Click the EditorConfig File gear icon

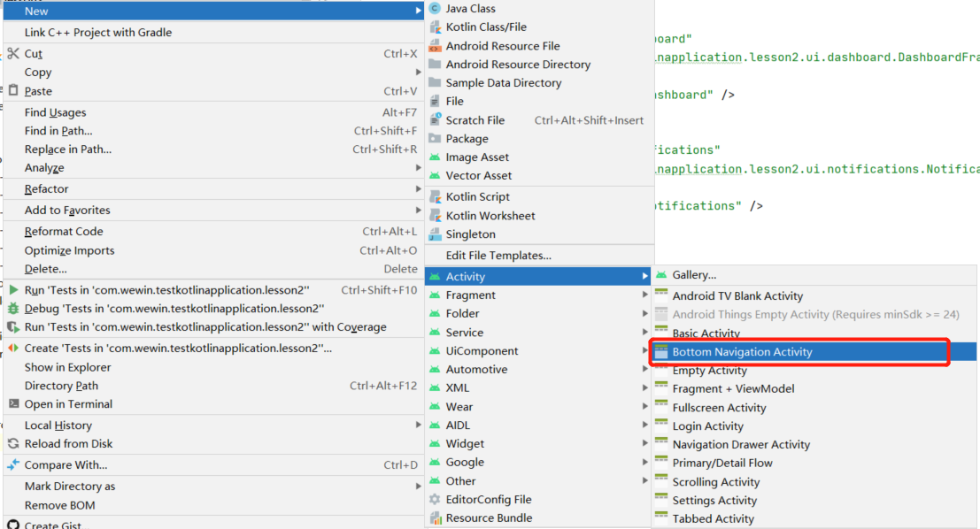point(435,499)
